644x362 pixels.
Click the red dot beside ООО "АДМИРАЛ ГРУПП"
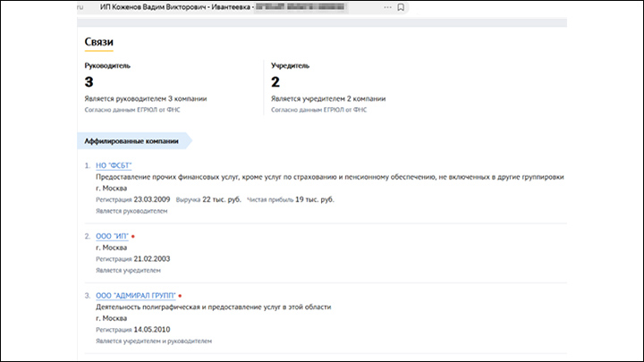point(179,294)
